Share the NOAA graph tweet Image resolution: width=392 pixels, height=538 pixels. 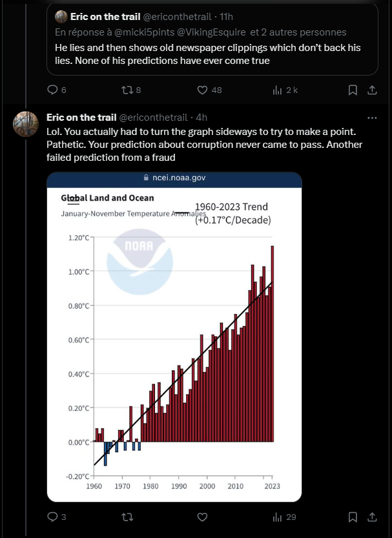coord(372,517)
